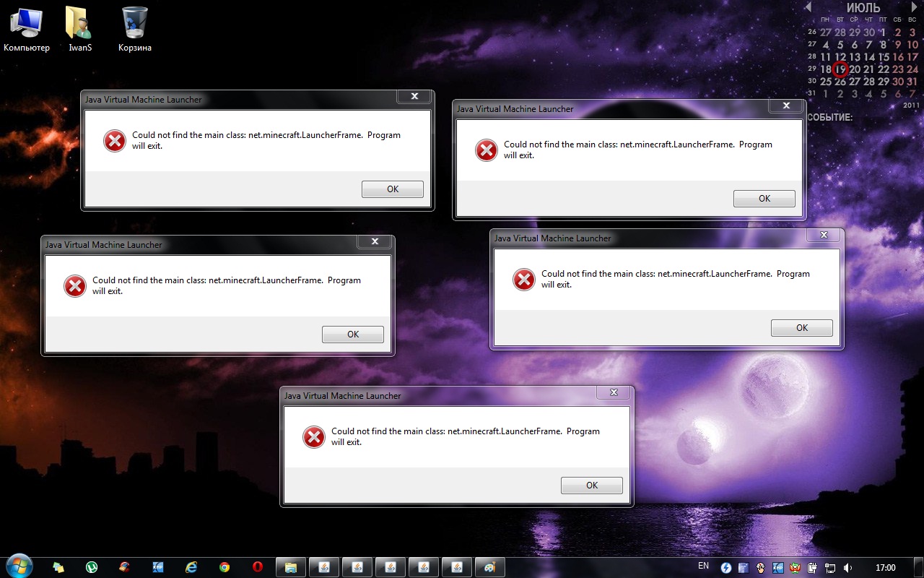Launch Internet Explorer from the taskbar

click(x=191, y=567)
